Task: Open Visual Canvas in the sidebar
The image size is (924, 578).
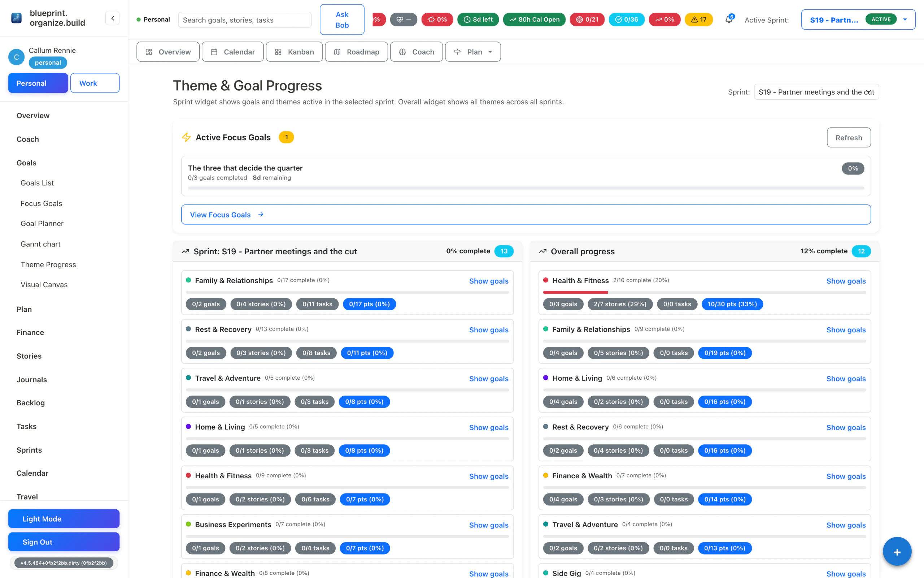Action: point(44,285)
